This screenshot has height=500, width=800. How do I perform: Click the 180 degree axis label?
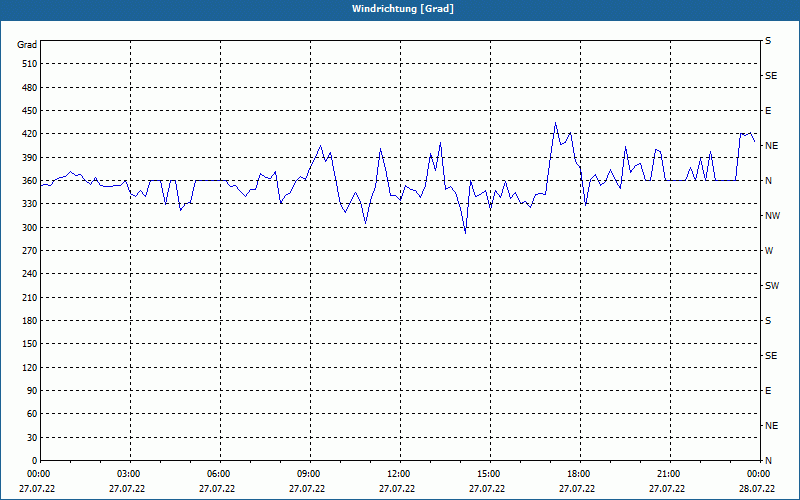tap(30, 321)
